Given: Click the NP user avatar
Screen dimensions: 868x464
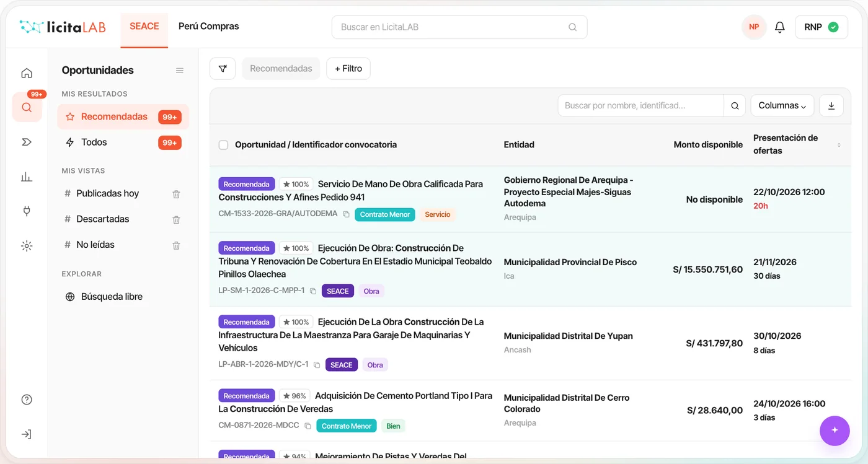Looking at the screenshot, I should coord(754,27).
